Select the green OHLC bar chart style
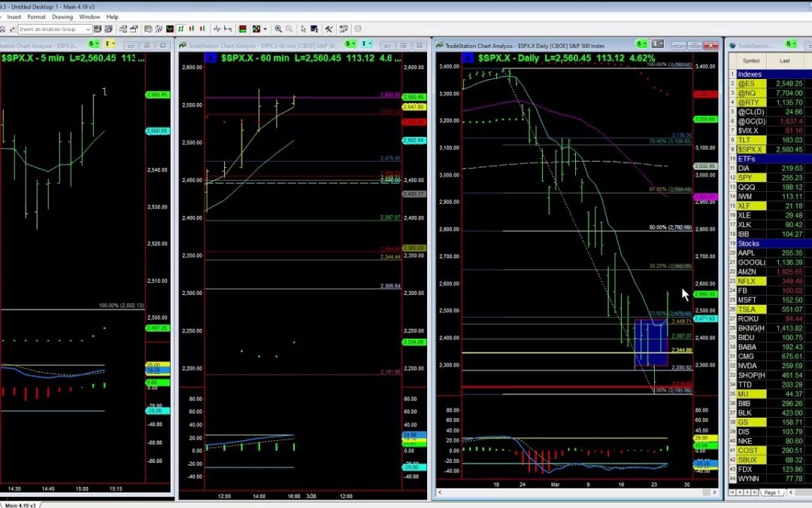 (180, 29)
